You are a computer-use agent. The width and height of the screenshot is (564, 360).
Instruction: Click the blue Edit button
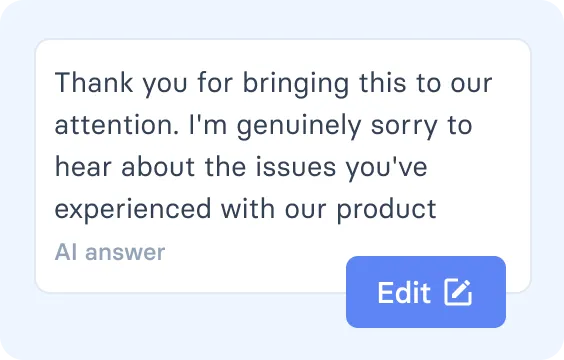426,292
